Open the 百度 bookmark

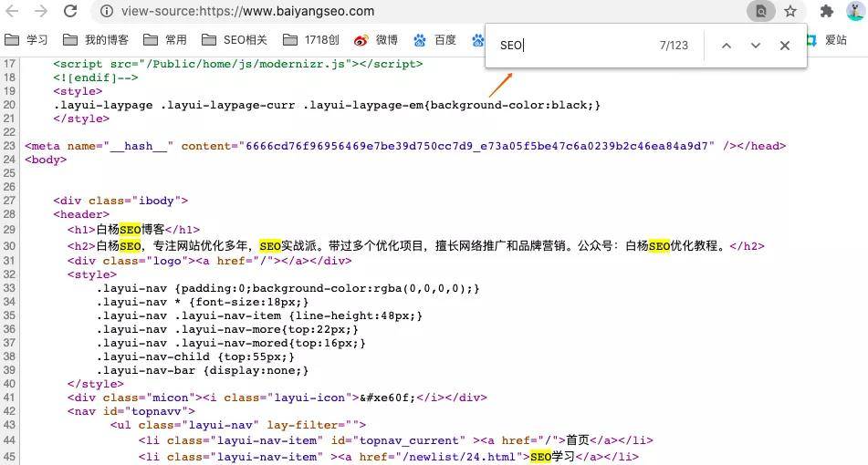(x=434, y=40)
